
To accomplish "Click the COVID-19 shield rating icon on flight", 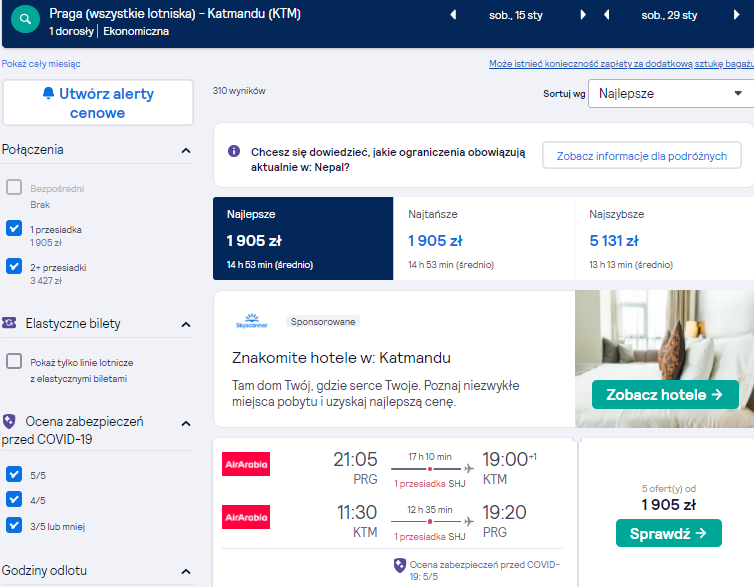I will pos(400,565).
